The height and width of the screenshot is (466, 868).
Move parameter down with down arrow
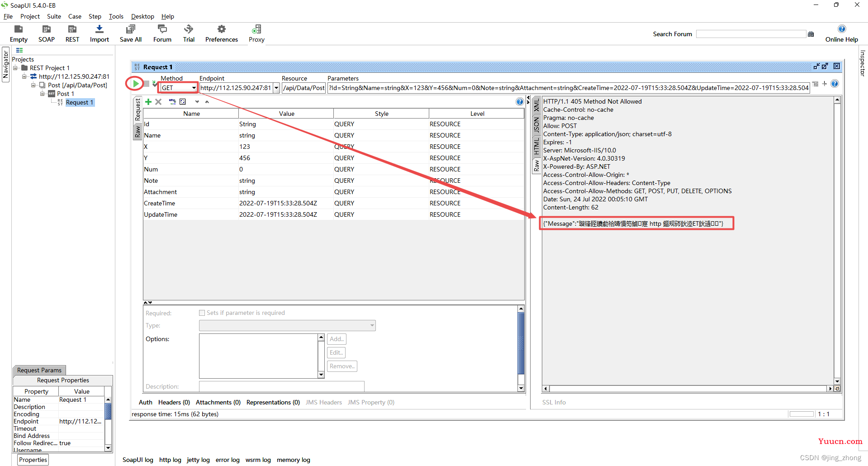pos(197,102)
